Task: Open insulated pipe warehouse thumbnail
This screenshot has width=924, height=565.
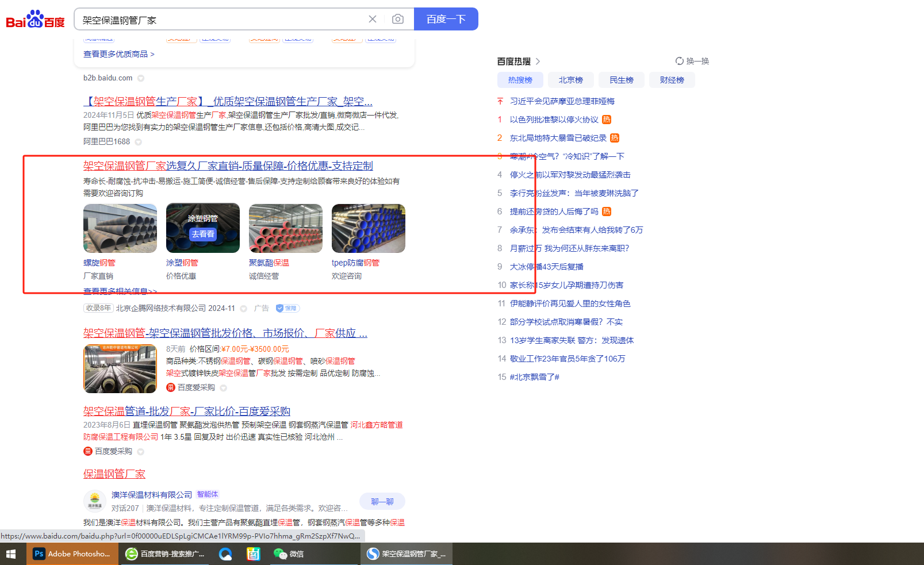Action: click(x=120, y=368)
